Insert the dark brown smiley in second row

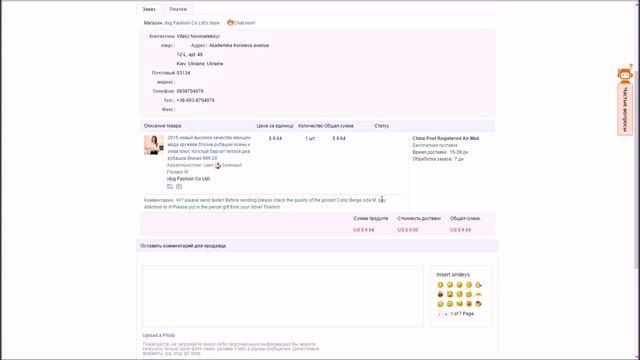[x=440, y=294]
